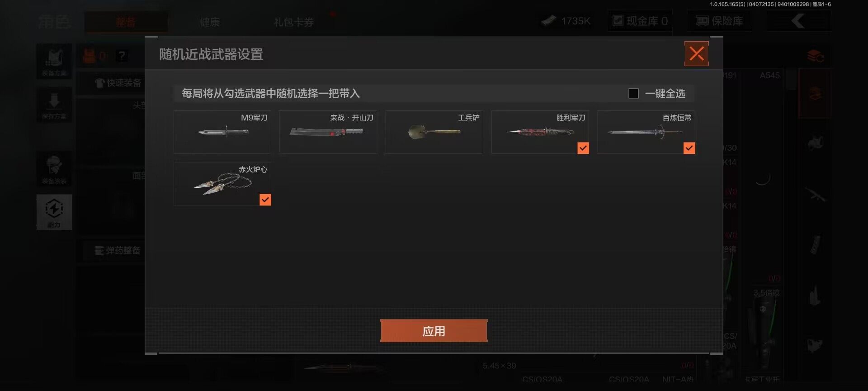
Task: Select the 工兵铲 shovel card
Action: (434, 132)
